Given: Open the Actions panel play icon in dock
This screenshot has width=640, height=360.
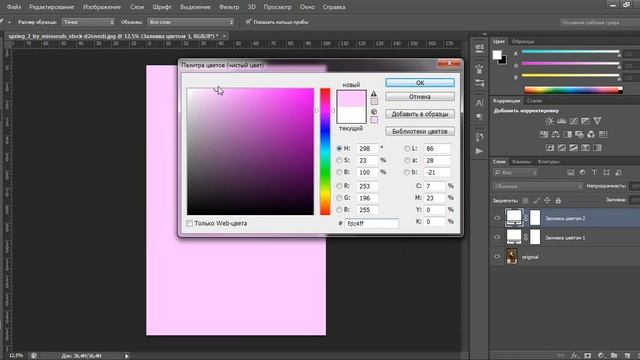Looking at the screenshot, I should (479, 151).
